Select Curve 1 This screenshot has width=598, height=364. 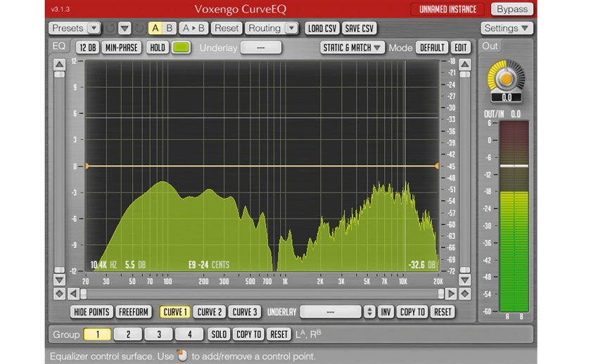click(175, 312)
